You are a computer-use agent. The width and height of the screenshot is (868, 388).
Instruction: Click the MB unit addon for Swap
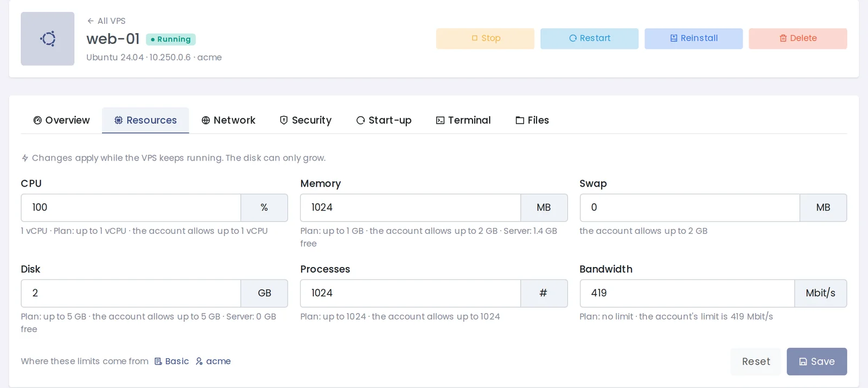click(x=823, y=207)
